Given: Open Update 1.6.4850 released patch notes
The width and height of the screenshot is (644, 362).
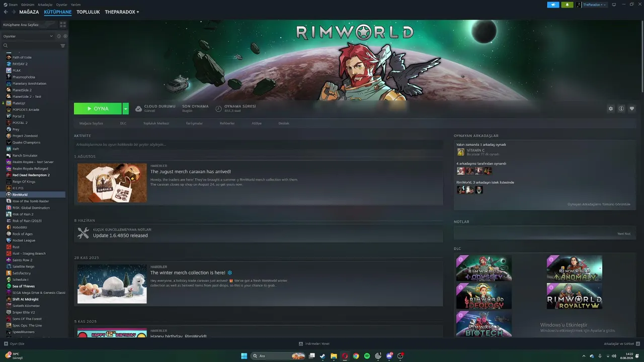Looking at the screenshot, I should point(120,235).
